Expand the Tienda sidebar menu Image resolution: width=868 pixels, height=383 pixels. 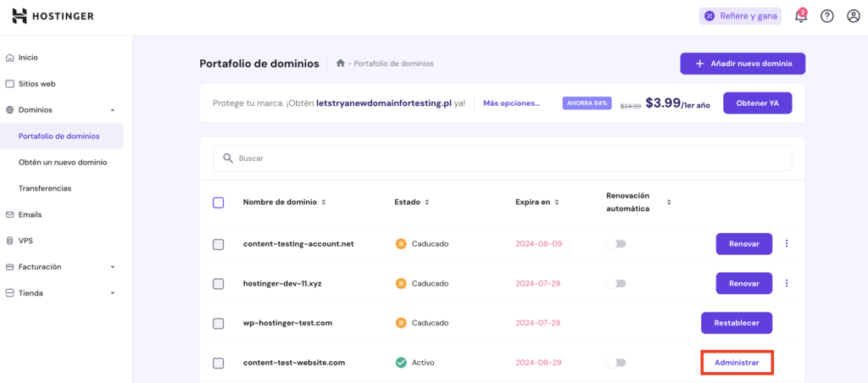coord(113,293)
